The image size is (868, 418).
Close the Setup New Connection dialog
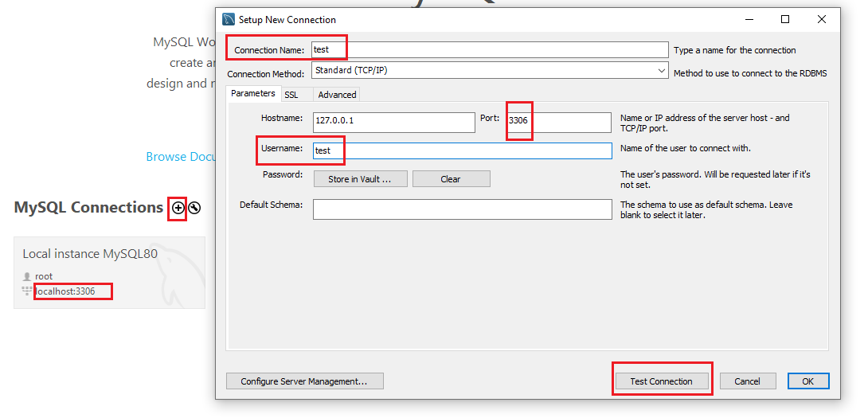[822, 19]
